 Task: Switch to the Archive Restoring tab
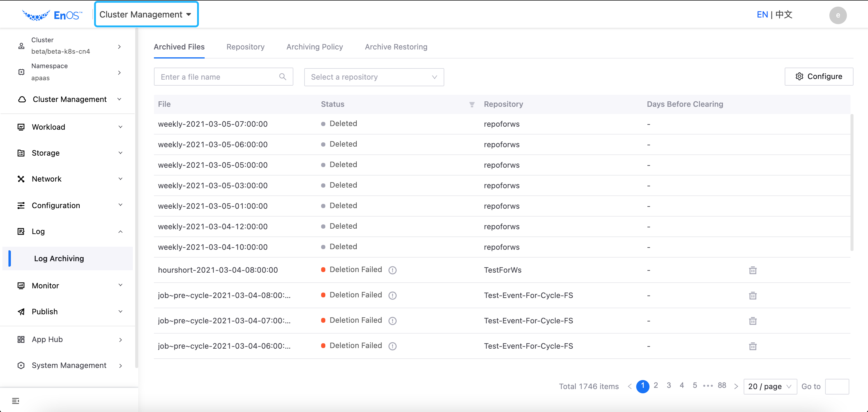coord(396,47)
